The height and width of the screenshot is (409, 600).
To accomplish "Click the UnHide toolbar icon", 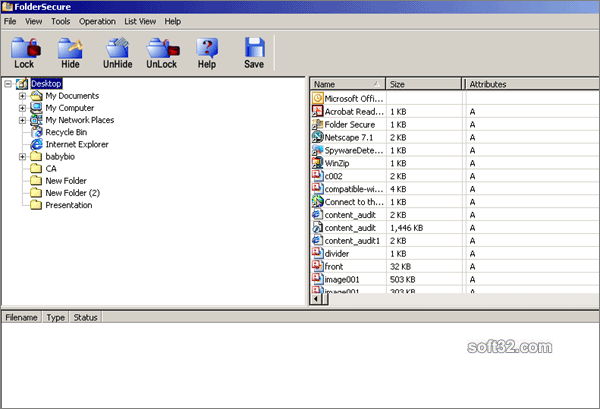I will pyautogui.click(x=117, y=48).
